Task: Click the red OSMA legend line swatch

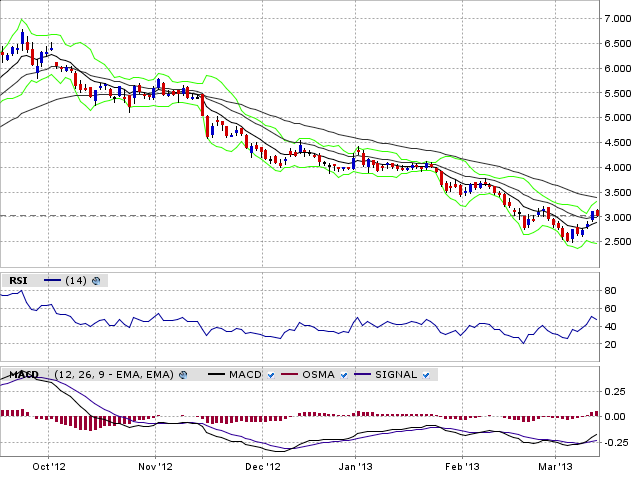Action: (x=290, y=375)
